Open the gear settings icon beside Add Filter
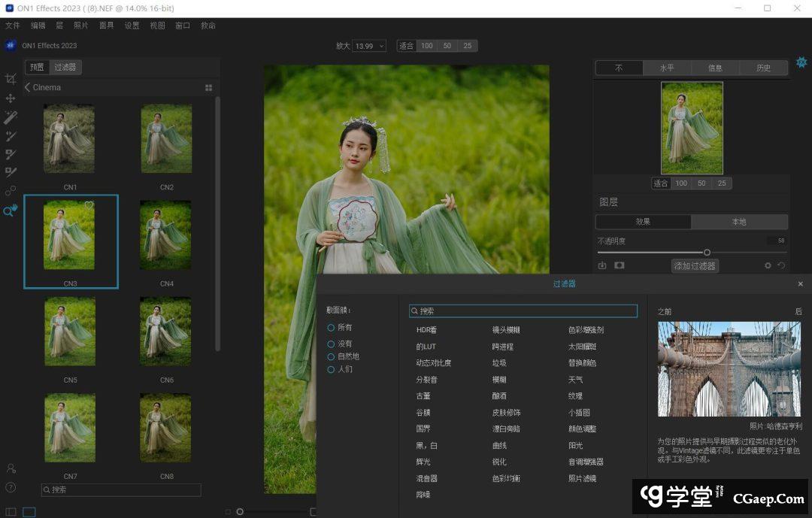This screenshot has width=812, height=518. click(x=768, y=265)
